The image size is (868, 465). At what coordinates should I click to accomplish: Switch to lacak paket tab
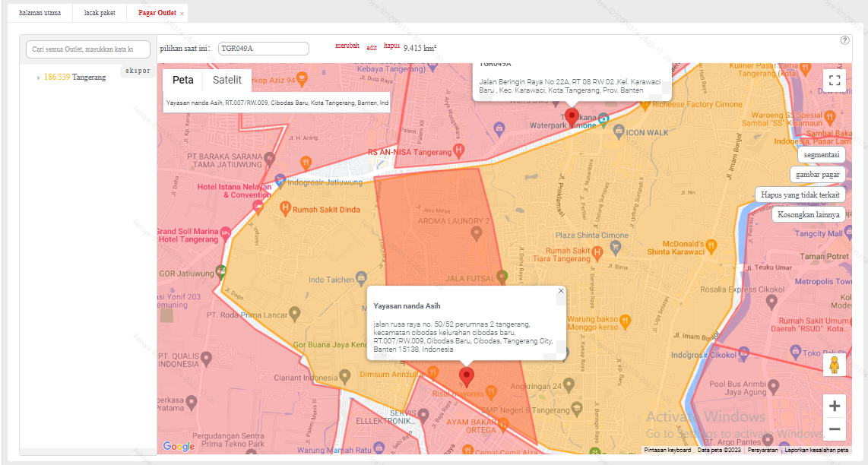tap(100, 13)
